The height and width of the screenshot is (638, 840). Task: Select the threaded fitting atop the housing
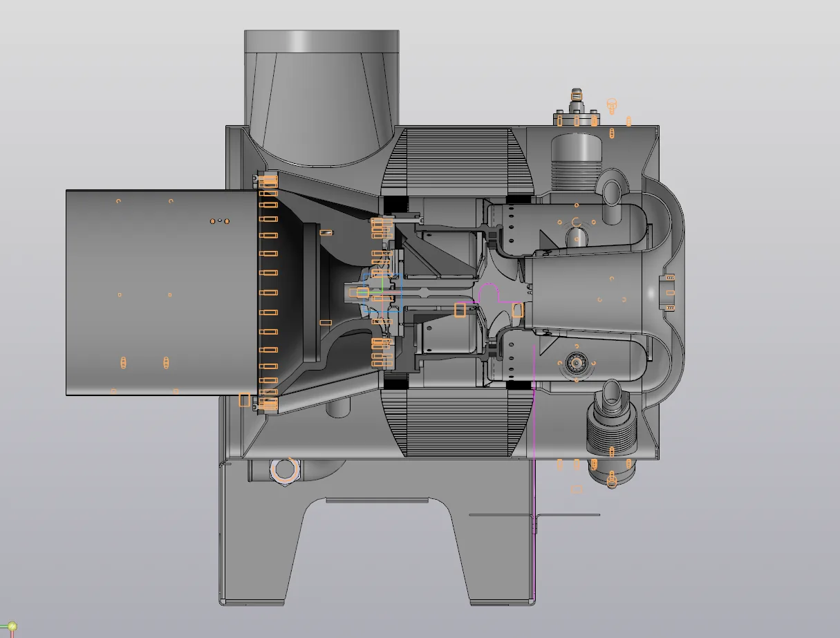point(577,109)
